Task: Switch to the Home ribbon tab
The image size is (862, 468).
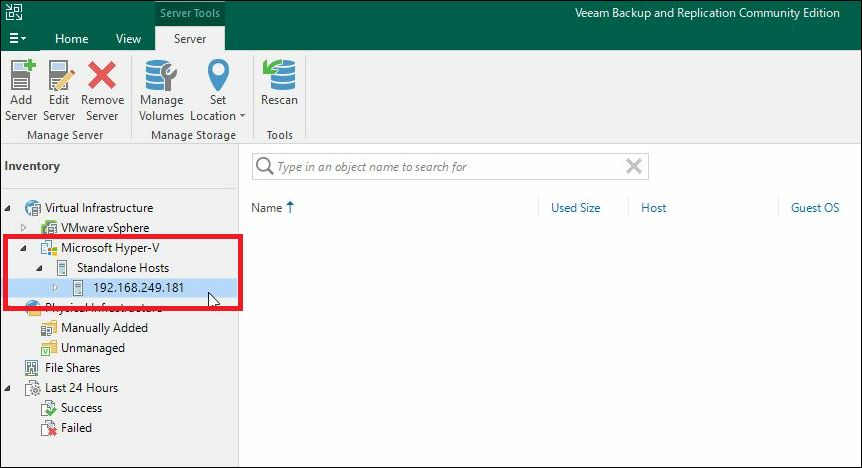Action: tap(71, 39)
